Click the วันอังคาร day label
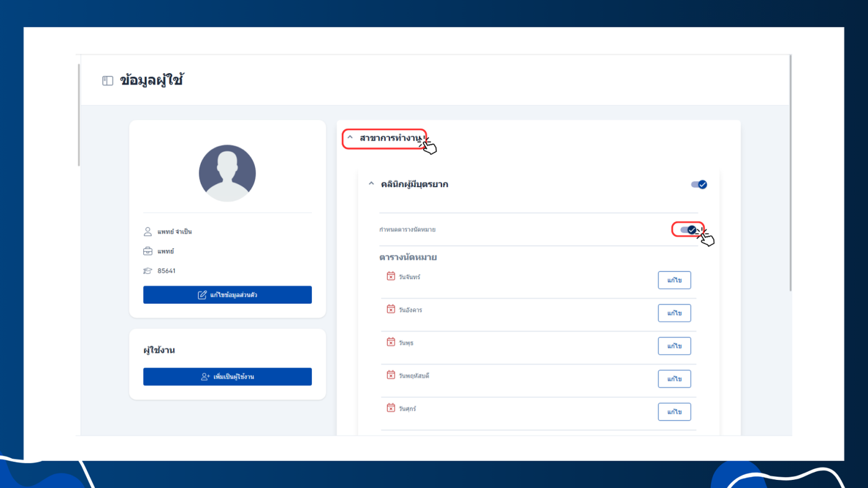Screen dimensions: 868x488 tap(410, 310)
